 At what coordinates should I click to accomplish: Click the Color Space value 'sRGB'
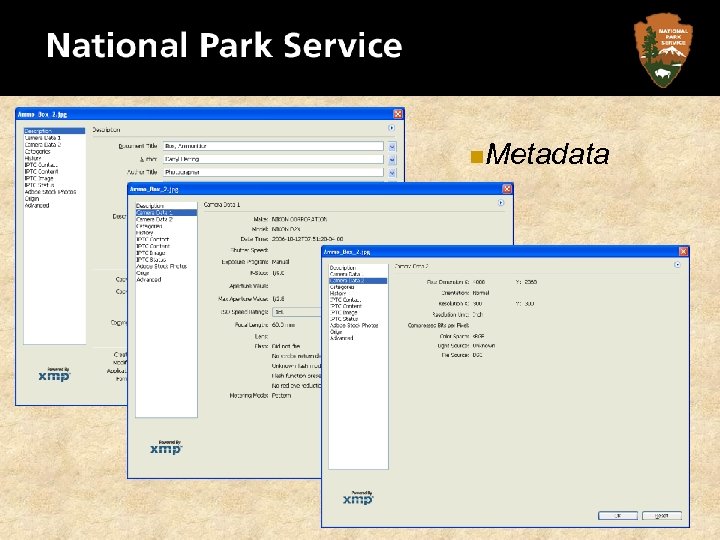478,336
